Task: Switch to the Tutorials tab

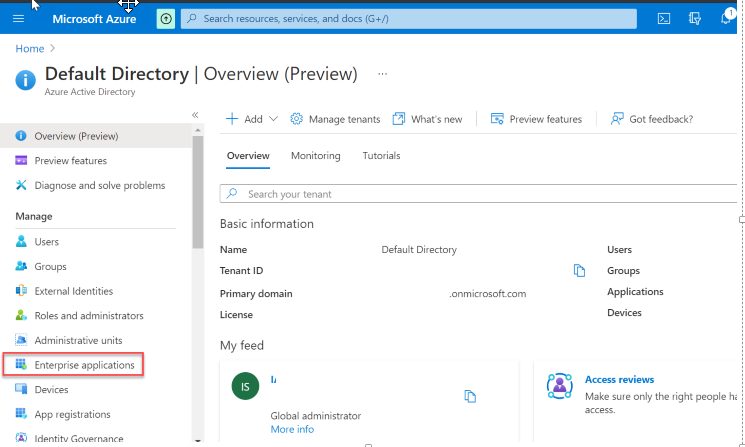Action: tap(381, 156)
